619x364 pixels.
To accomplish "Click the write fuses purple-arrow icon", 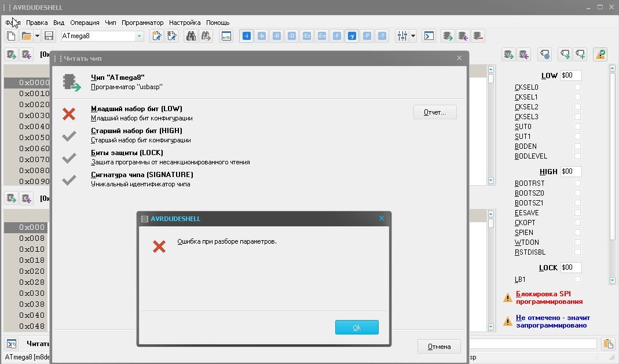I will pyautogui.click(x=524, y=54).
